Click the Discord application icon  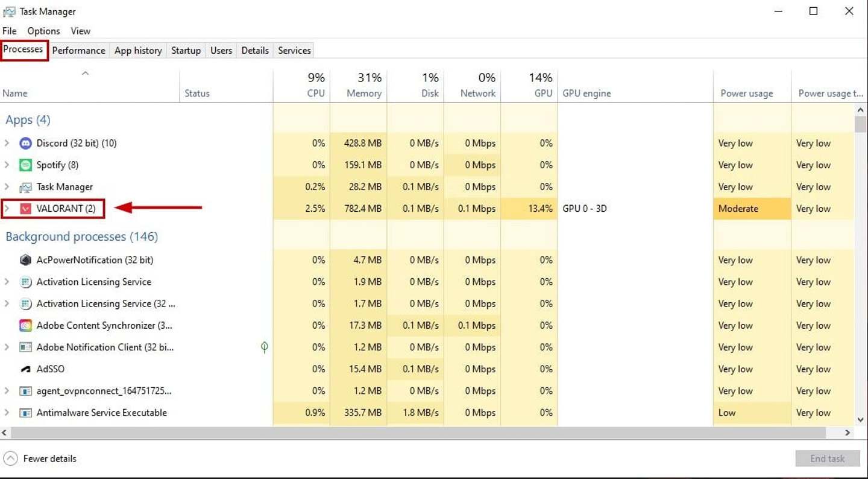click(x=24, y=143)
